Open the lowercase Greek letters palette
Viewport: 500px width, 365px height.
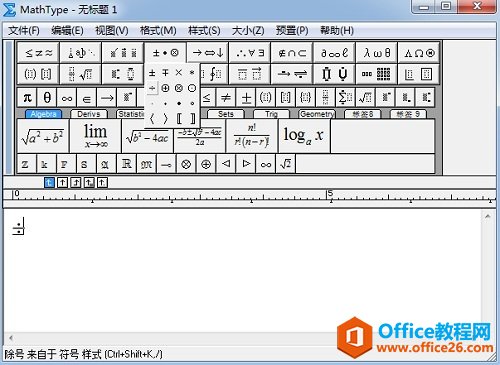pyautogui.click(x=377, y=53)
